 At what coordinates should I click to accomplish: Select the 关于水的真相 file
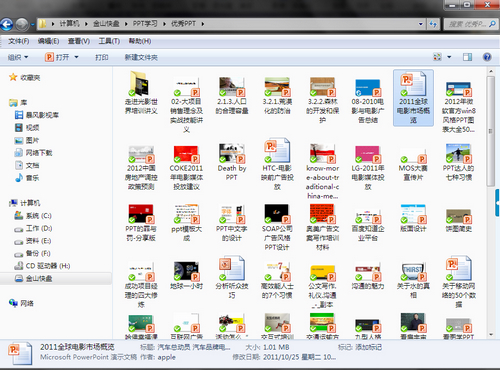coord(413,280)
